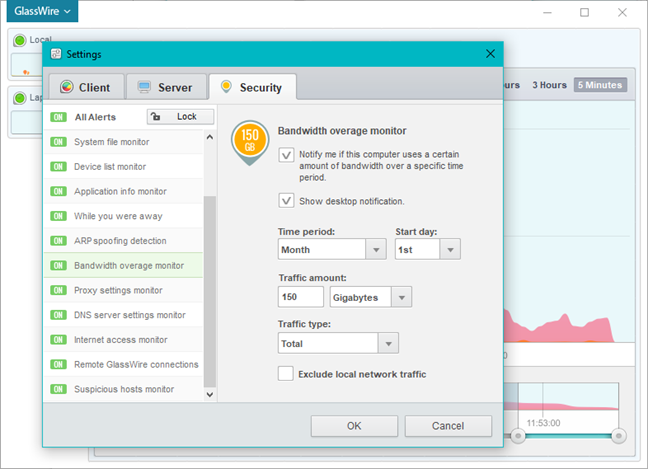648x469 pixels.
Task: Click the Client tab's colorful circle icon
Action: coord(67,87)
